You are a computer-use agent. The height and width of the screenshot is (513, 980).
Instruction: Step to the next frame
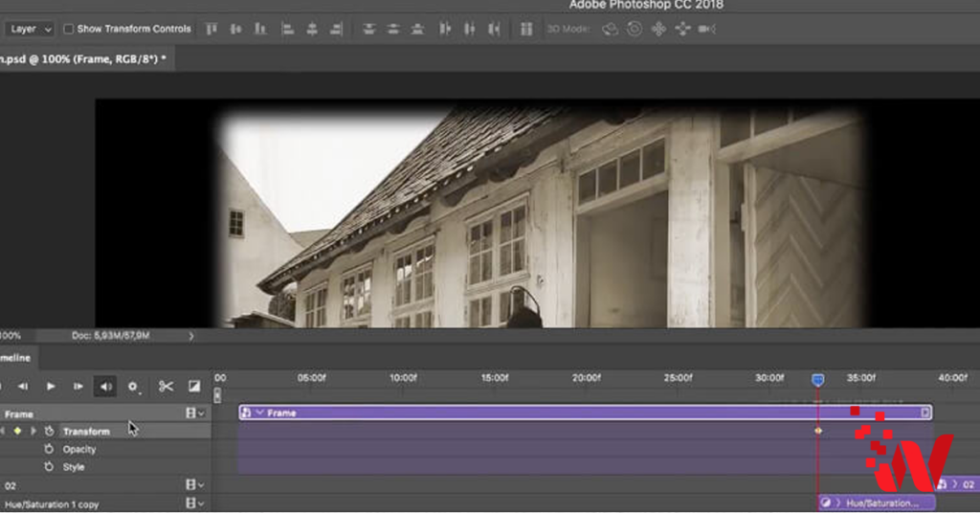click(x=78, y=387)
